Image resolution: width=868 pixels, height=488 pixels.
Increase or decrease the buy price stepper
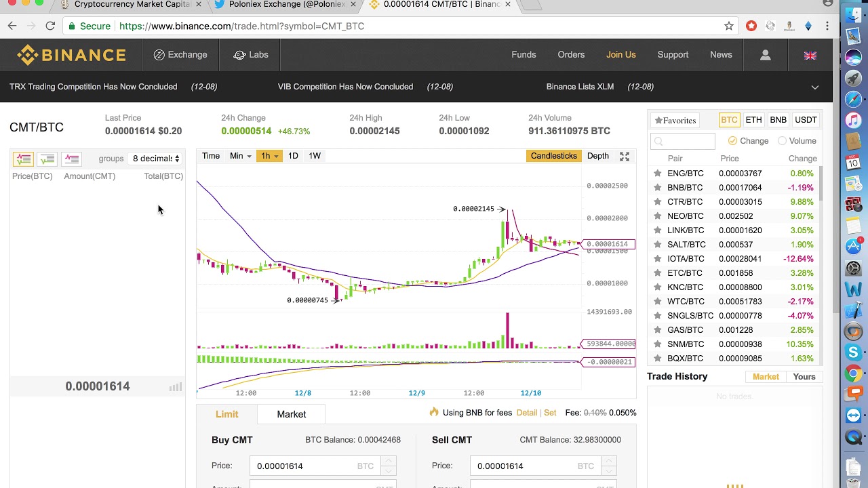coord(388,466)
